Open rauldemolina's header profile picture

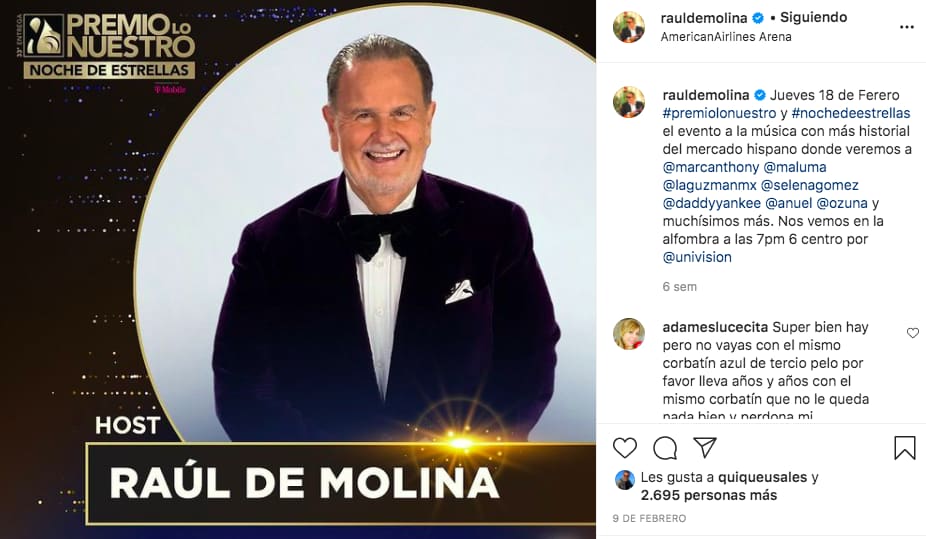(x=629, y=27)
